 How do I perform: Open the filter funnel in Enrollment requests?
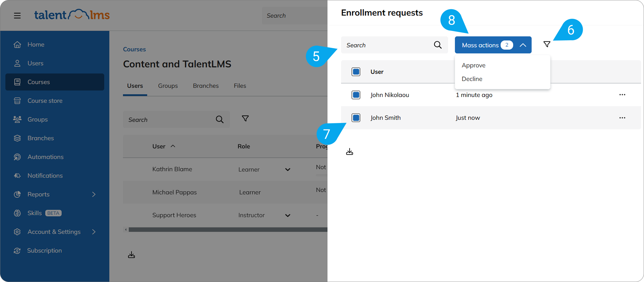[547, 44]
